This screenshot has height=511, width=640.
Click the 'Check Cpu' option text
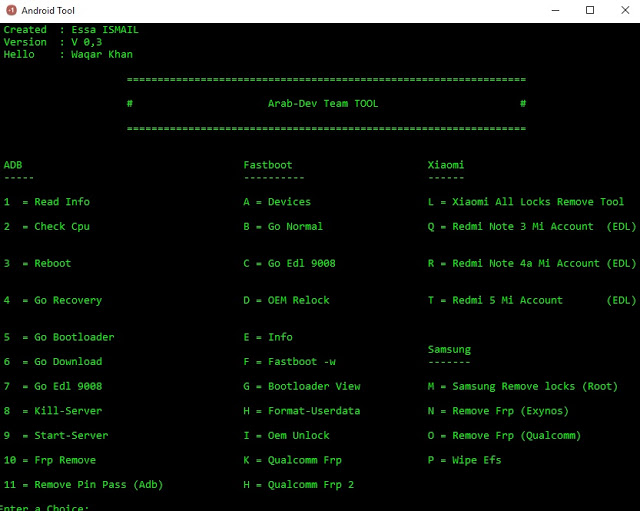62,227
